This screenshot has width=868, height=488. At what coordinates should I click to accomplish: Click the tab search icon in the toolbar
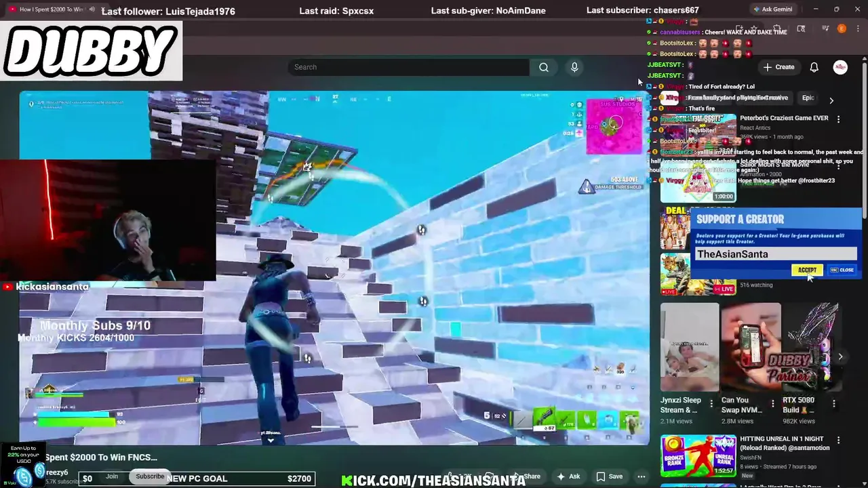(x=801, y=28)
